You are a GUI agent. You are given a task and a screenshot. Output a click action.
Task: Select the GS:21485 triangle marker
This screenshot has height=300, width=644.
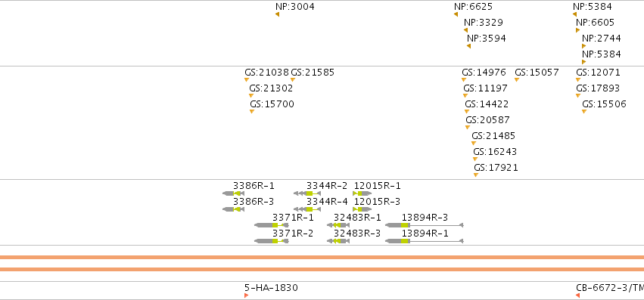[474, 144]
